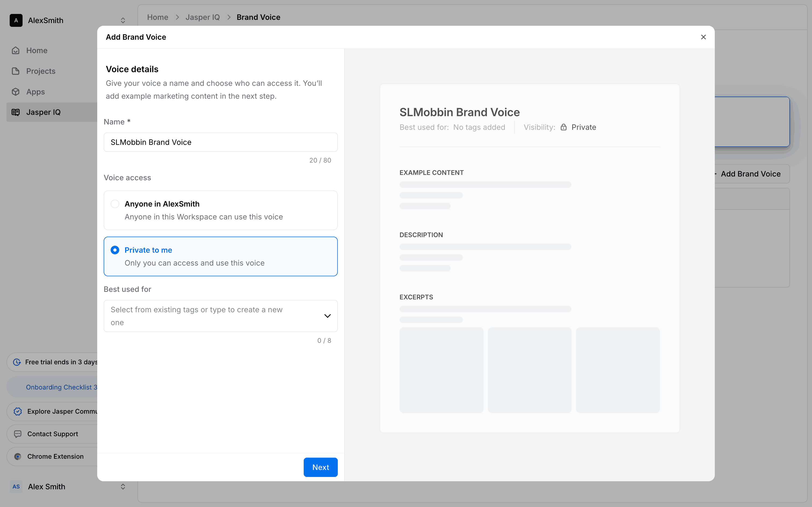Go to Home breadcrumb

pos(157,17)
